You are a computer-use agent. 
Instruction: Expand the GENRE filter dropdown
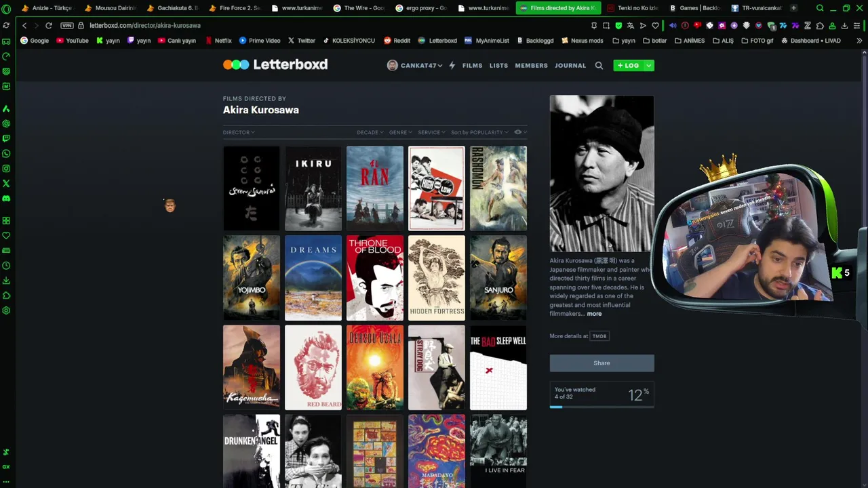[x=400, y=132]
